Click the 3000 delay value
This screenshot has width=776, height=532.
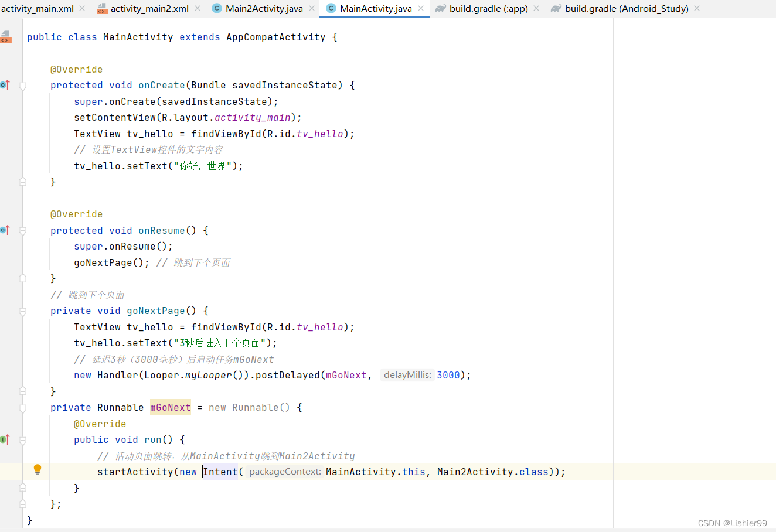coord(448,375)
